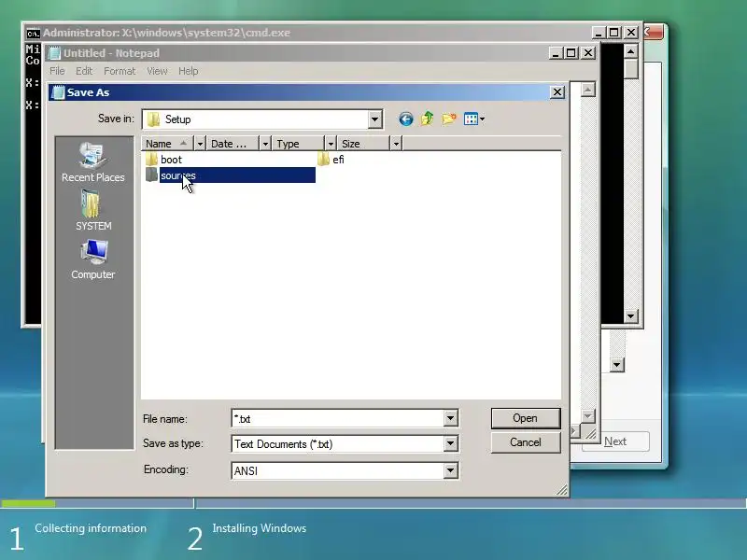
Task: Expand the Save in location dropdown
Action: (x=375, y=119)
